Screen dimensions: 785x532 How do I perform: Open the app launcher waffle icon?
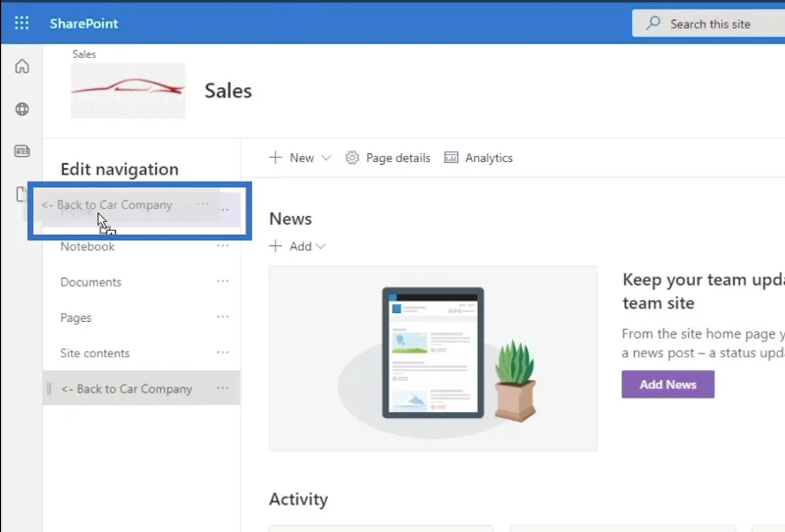(x=22, y=23)
